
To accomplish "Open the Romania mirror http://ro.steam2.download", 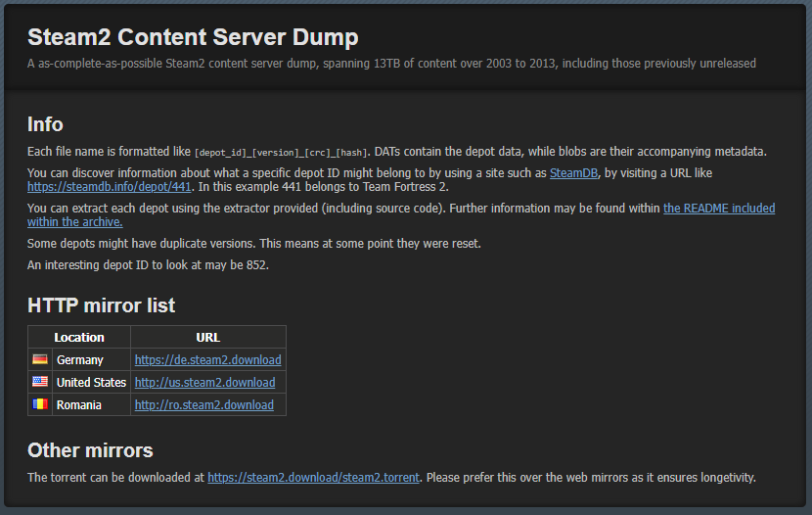I will coord(204,404).
